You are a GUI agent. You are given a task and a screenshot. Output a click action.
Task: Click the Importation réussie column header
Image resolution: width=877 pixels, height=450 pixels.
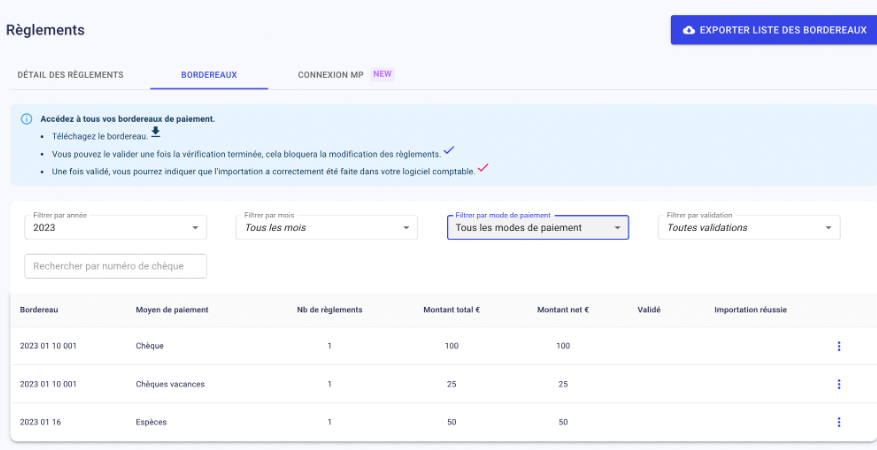pos(751,310)
